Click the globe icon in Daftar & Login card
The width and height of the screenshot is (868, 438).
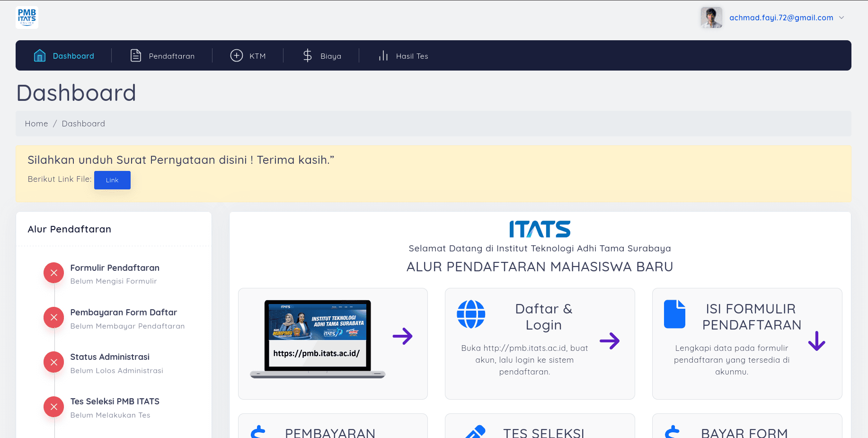coord(471,314)
